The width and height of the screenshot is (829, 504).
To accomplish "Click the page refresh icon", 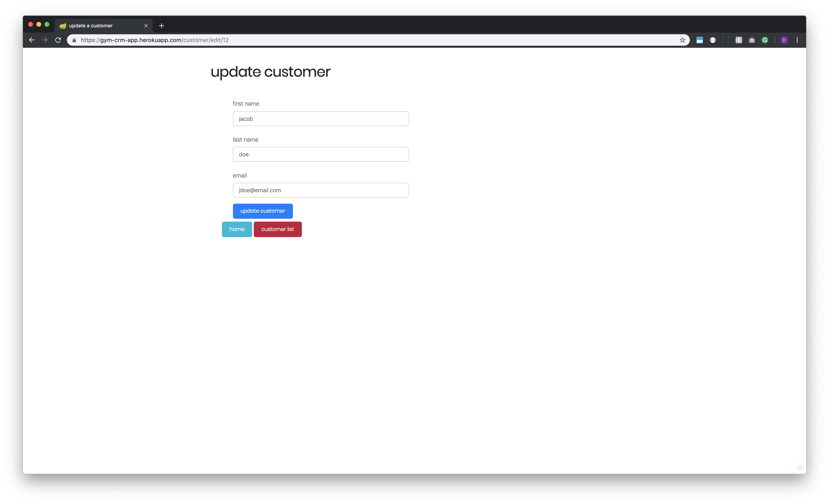I will coord(58,40).
